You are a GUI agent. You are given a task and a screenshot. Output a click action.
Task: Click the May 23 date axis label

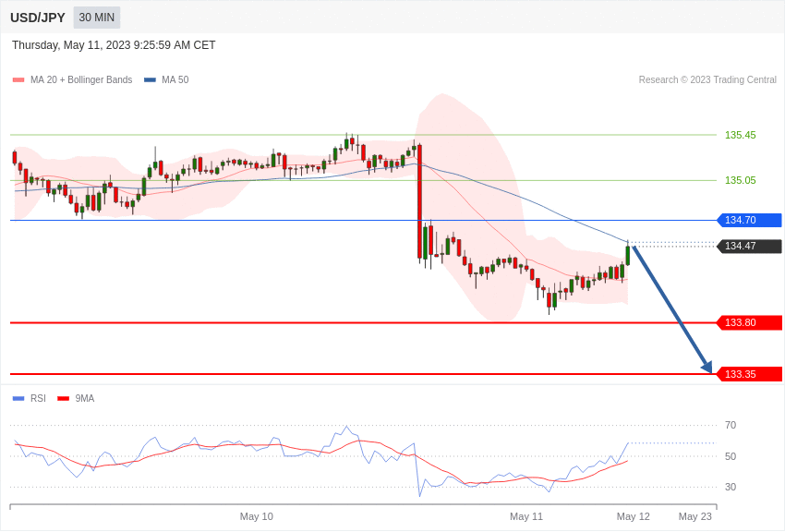694,516
